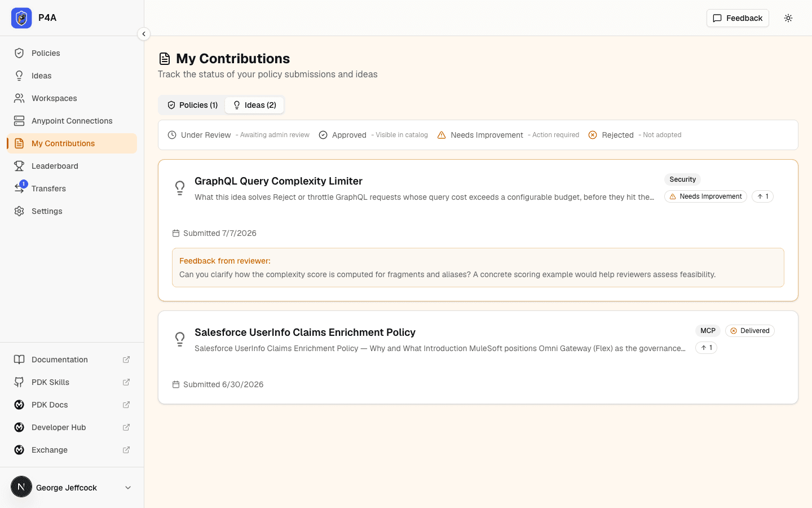Click the Workspaces people icon
Viewport: 812px width, 508px height.
(x=19, y=98)
